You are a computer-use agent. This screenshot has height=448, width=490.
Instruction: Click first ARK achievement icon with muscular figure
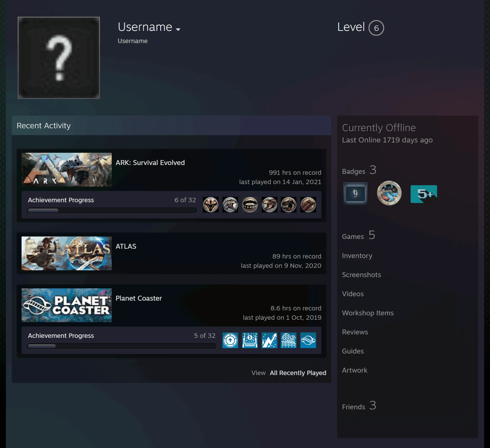click(211, 204)
